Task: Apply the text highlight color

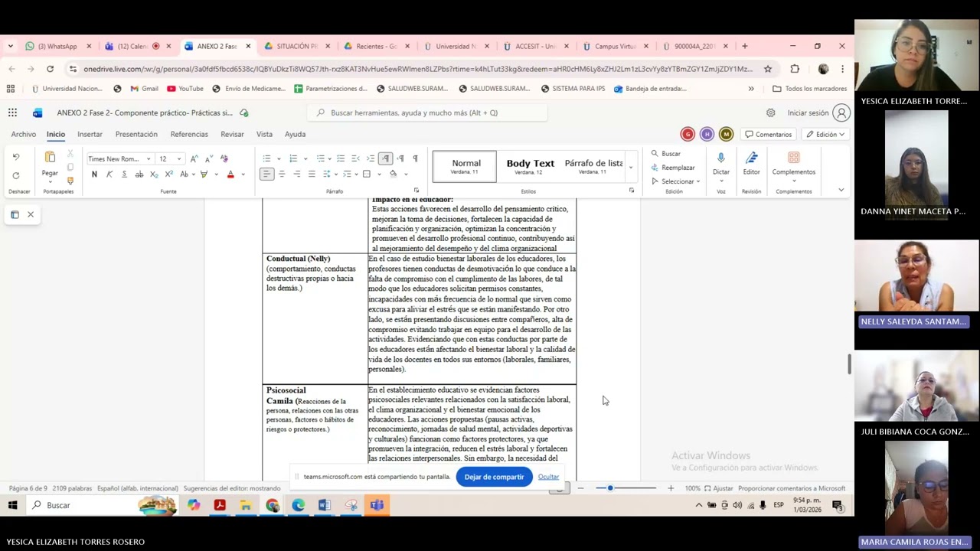Action: [x=204, y=174]
